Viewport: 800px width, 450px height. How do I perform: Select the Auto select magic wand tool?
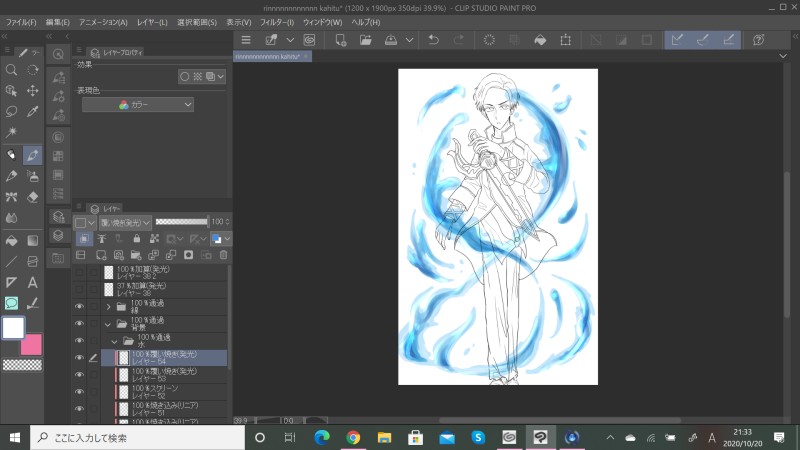coord(11,132)
